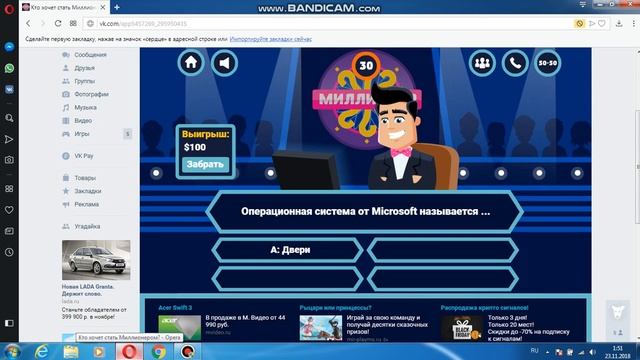This screenshot has height=360, width=640.
Task: Open search in Opera sidebar
Action: pyautogui.click(x=9, y=118)
